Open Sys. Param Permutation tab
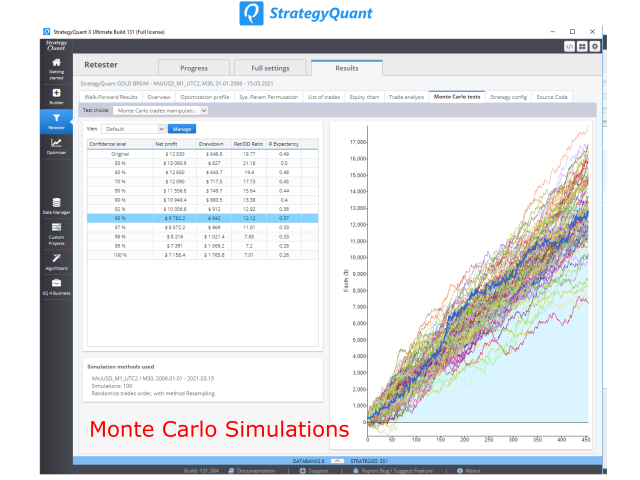Viewport: 640px width, 480px height. (269, 97)
